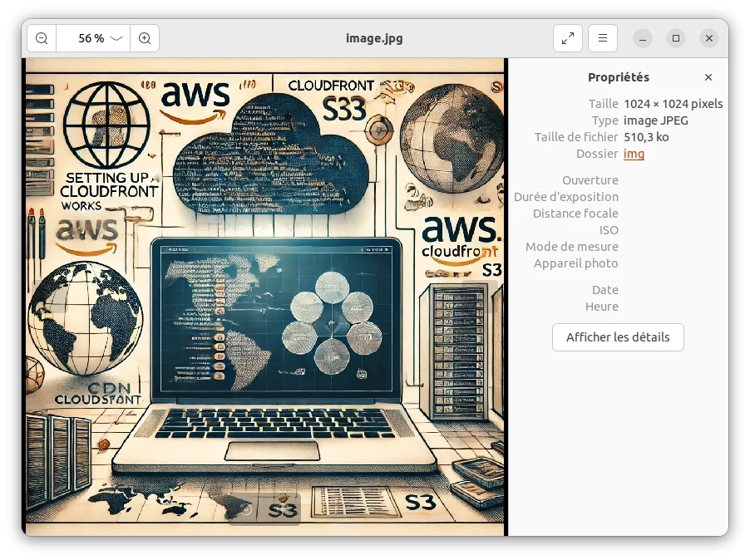The height and width of the screenshot is (560, 750).
Task: Click the Distance focale label
Action: coord(576,214)
